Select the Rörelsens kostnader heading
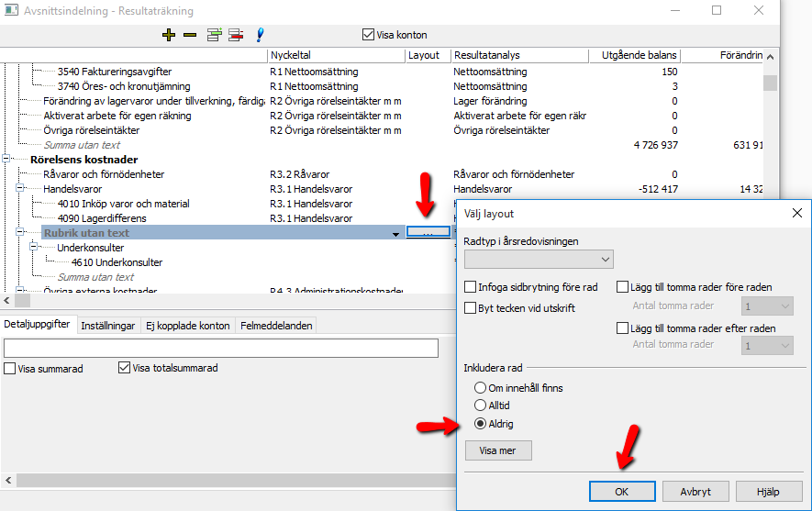 click(83, 160)
